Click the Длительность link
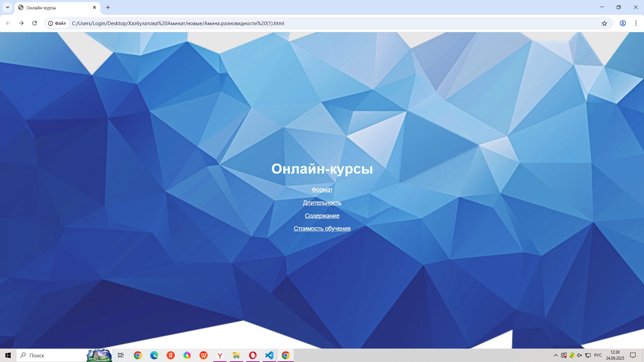 point(322,203)
